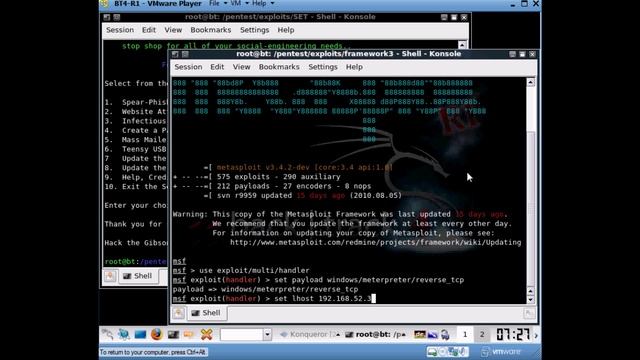This screenshot has height=360, width=640.
Task: Open Edit menu in framework3 Konsole
Action: tap(217, 67)
